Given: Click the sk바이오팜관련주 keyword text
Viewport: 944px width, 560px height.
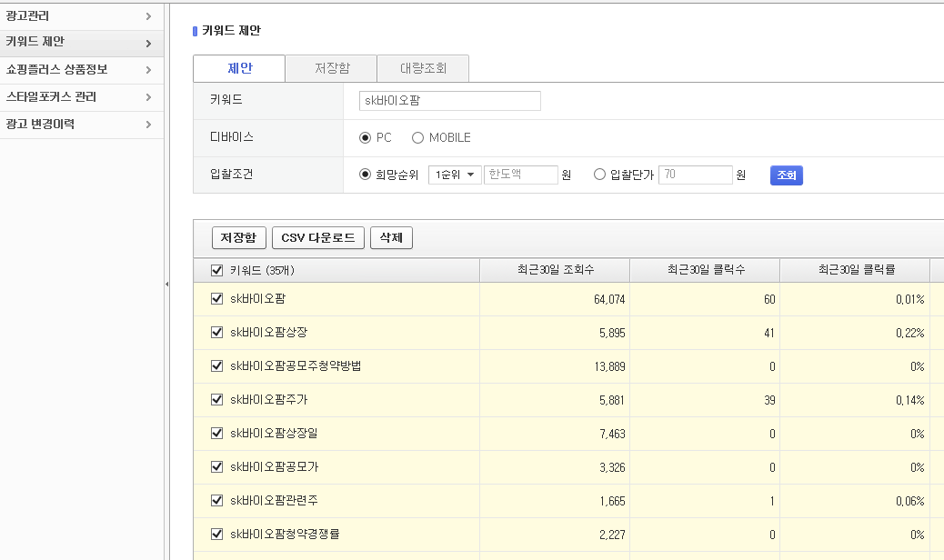Looking at the screenshot, I should point(274,501).
